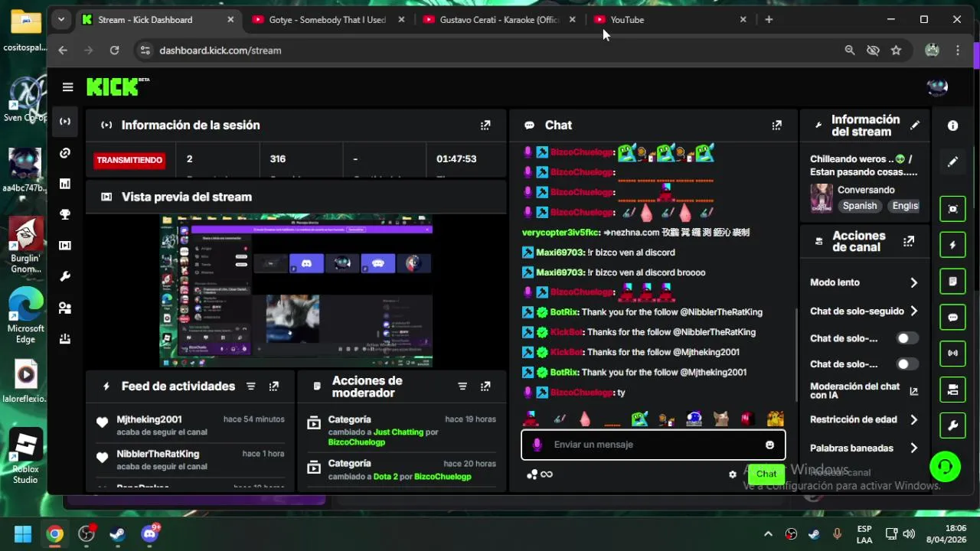Open tab search dropdown arrow

(60, 20)
